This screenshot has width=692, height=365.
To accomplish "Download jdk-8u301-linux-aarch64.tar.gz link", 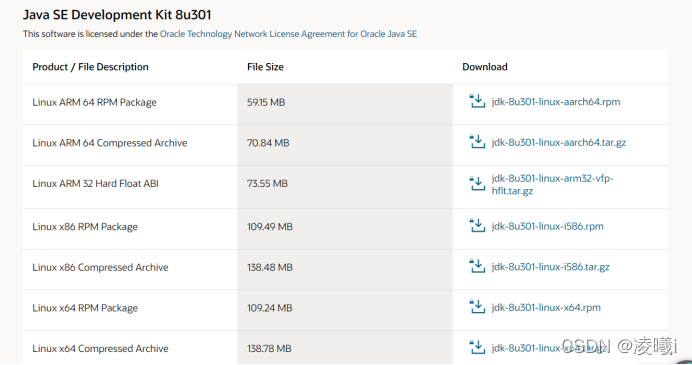I will (x=559, y=143).
